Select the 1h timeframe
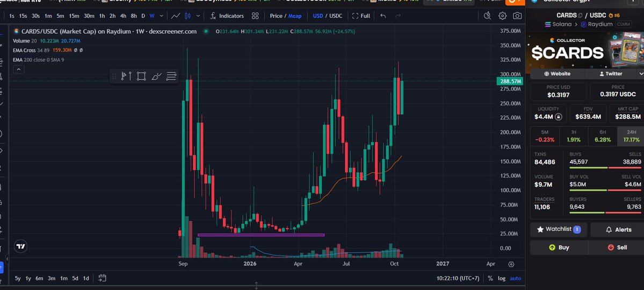Screen dimensions: 644x290 102,16
